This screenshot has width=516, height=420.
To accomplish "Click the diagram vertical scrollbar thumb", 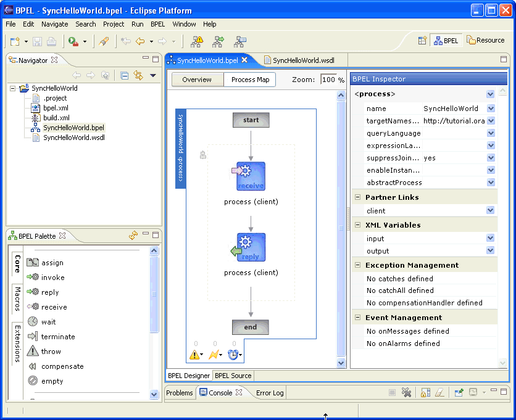I will 341,228.
